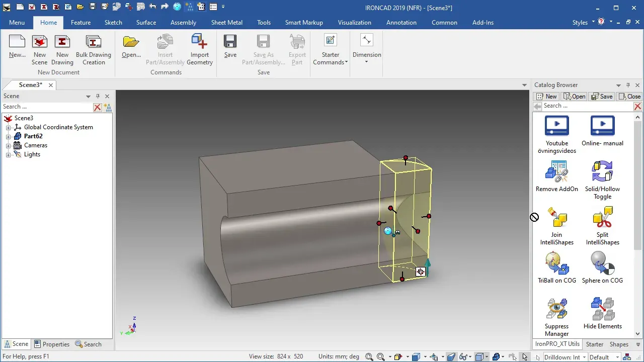644x362 pixels.
Task: Choose the TriBall on COG tool
Action: [557, 268]
